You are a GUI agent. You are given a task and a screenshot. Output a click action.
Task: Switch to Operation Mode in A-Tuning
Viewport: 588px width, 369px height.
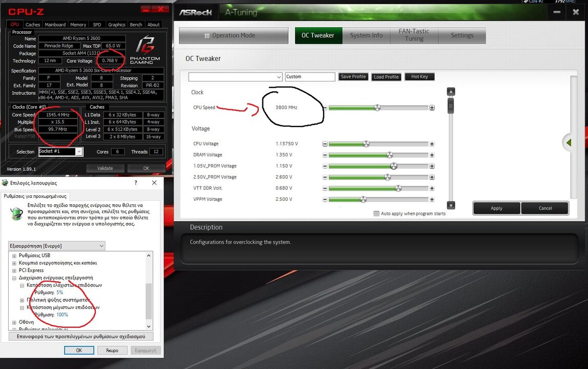tap(234, 35)
